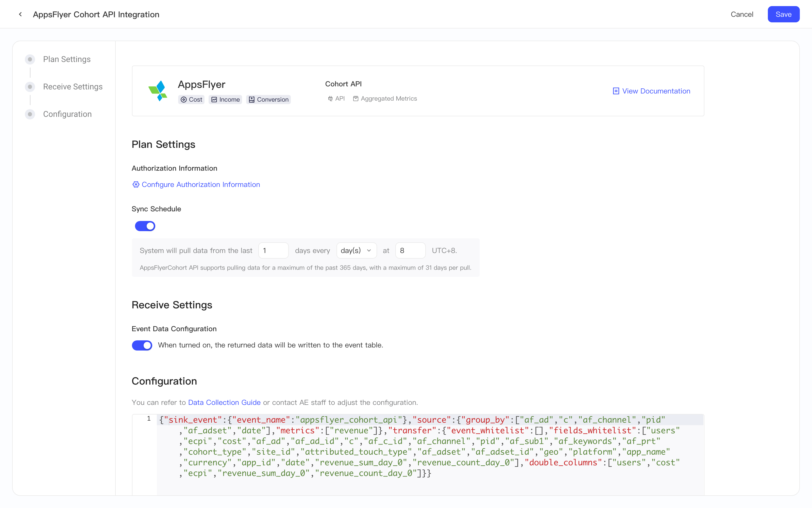Image resolution: width=812 pixels, height=508 pixels.
Task: Click the Cost tag icon
Action: 183,100
